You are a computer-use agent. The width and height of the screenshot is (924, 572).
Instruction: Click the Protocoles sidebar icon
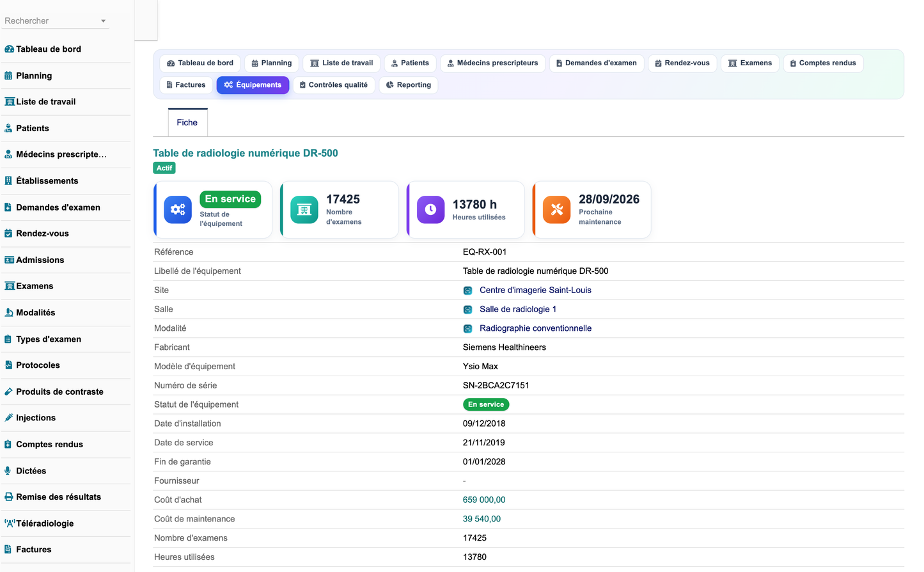point(8,365)
